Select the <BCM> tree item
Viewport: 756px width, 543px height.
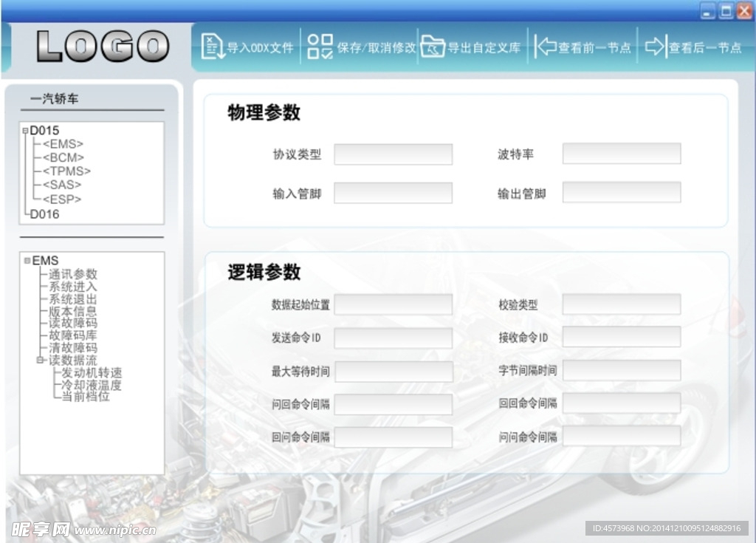63,157
